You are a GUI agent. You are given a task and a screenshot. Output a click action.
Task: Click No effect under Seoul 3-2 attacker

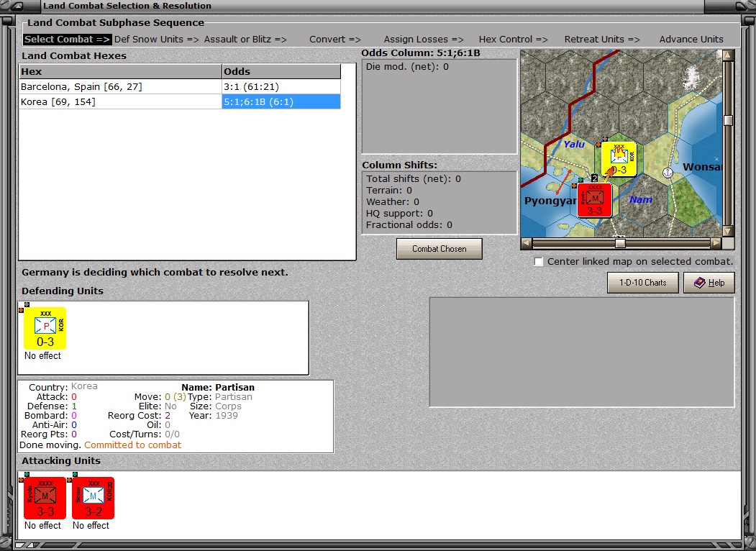point(91,525)
